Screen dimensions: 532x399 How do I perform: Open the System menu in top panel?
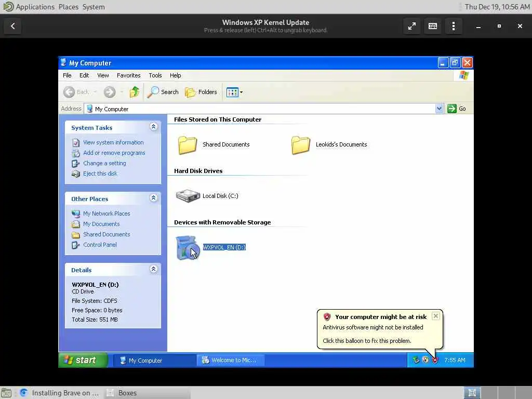(x=94, y=7)
